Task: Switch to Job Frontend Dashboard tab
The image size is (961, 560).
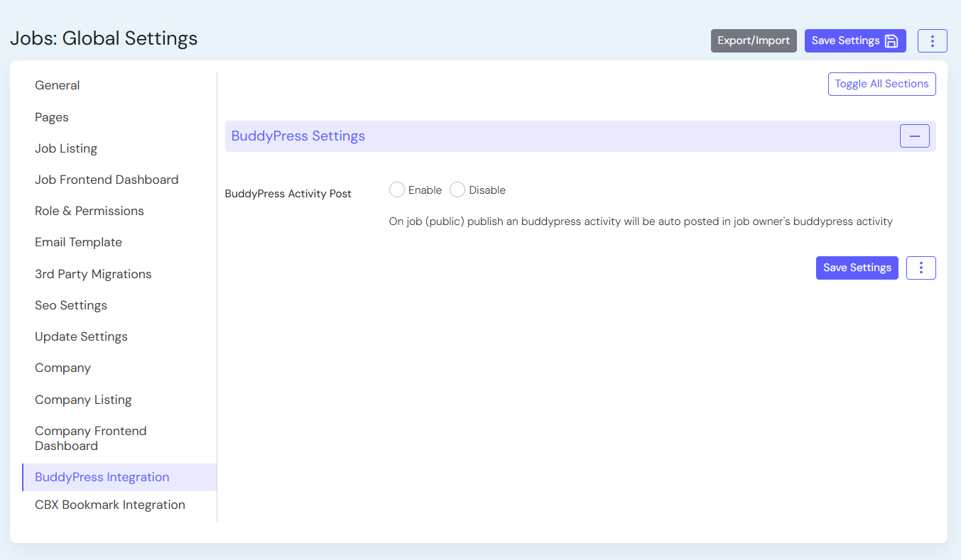Action: 107,180
